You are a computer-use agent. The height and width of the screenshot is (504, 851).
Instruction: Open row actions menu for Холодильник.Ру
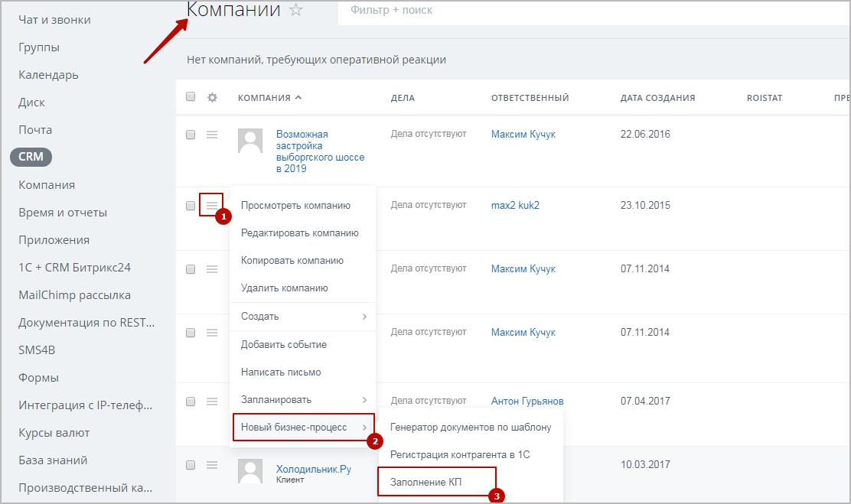[x=212, y=465]
